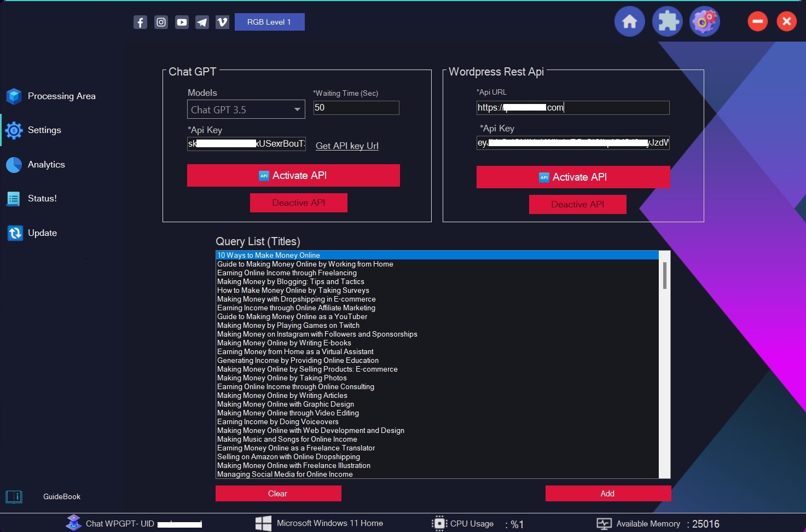This screenshot has height=532, width=806.
Task: Click the Settings gear icon in sidebar
Action: pyautogui.click(x=14, y=130)
